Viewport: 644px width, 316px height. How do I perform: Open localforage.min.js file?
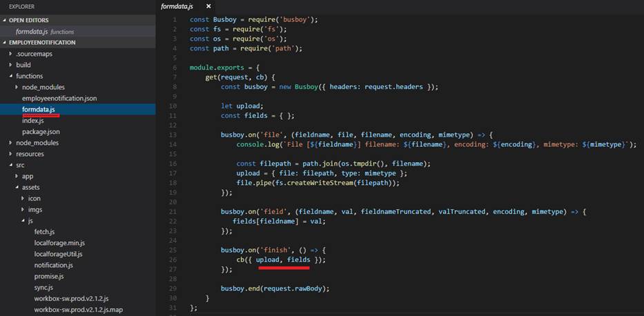coord(59,243)
